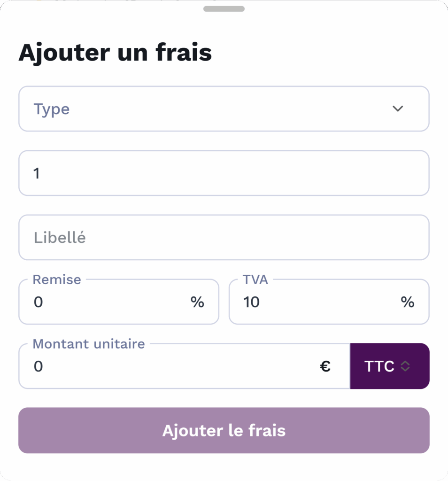Click the 'Ajouter un frais' heading
This screenshot has height=481, width=448.
[x=115, y=53]
